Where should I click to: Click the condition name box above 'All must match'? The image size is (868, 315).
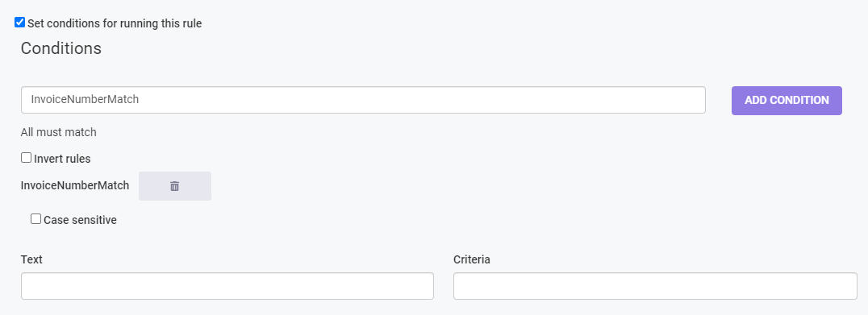click(x=363, y=100)
